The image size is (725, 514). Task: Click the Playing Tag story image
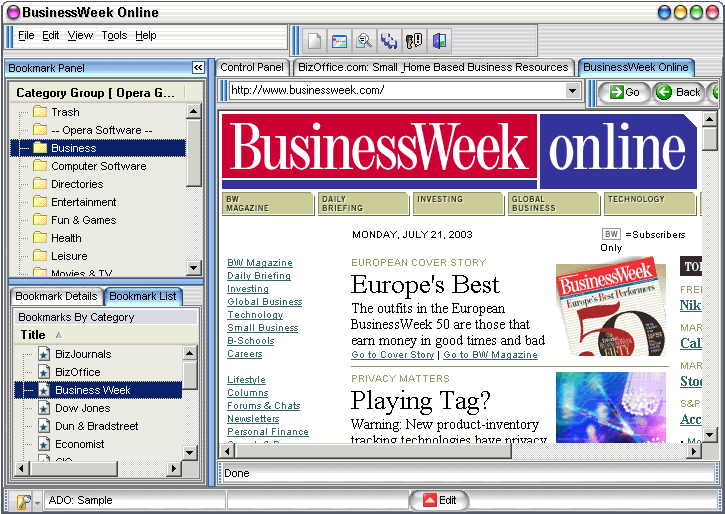[x=611, y=407]
